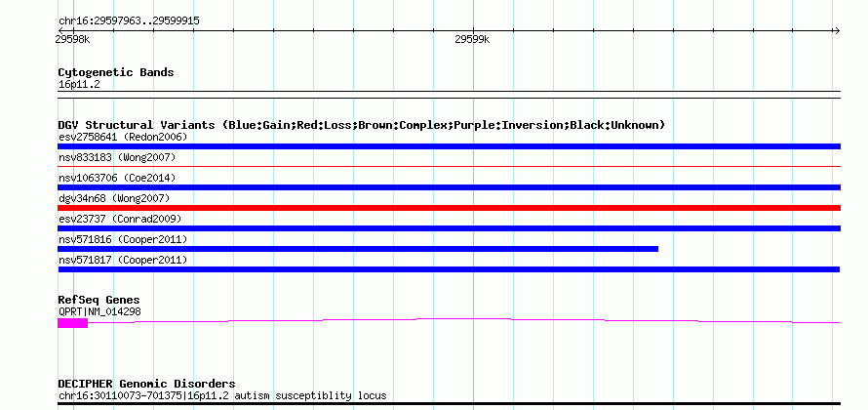Click the blue esv23737 gain bar
Viewport: 868px width, 410px height.
pos(449,228)
